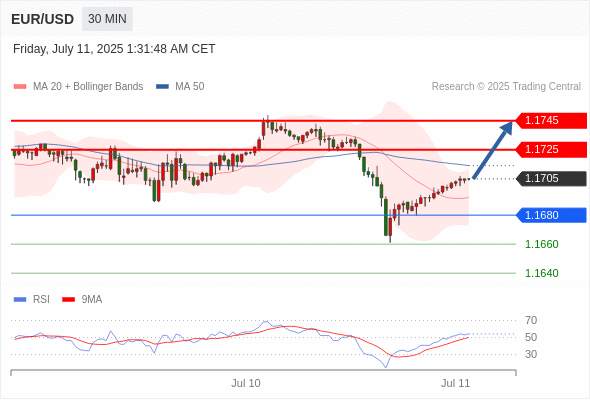Click the blue RSI legend swatch

20,300
